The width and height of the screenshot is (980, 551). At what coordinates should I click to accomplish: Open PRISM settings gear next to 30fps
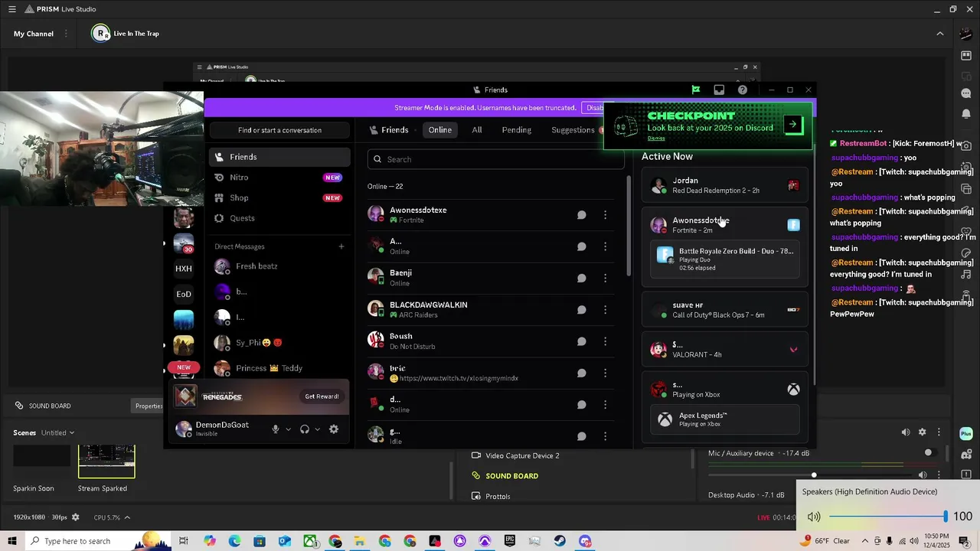(75, 517)
